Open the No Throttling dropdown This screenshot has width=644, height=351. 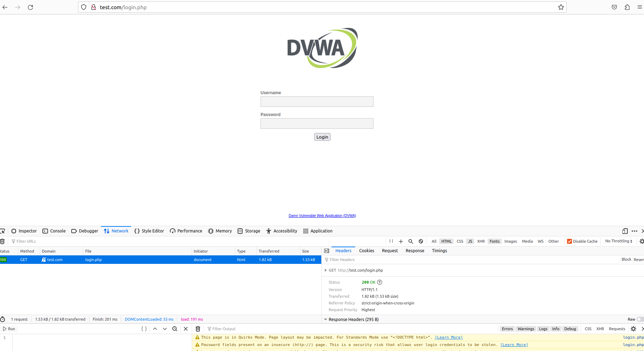(x=619, y=241)
